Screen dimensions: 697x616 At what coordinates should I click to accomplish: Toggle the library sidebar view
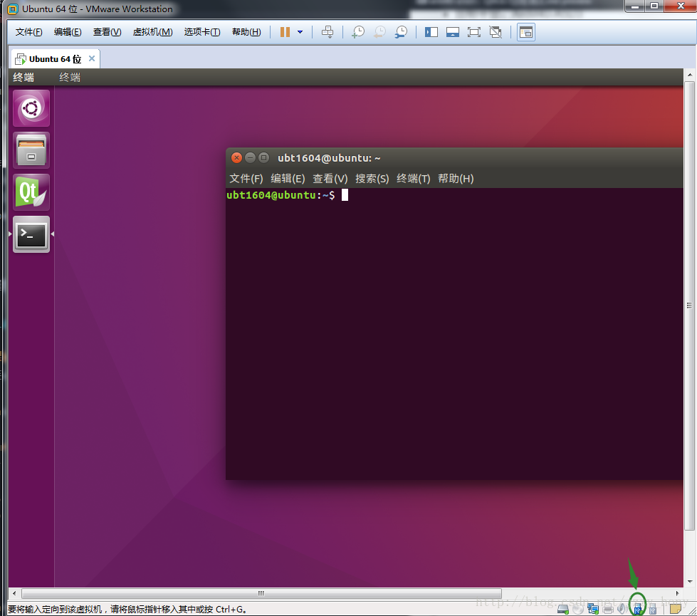(x=431, y=32)
